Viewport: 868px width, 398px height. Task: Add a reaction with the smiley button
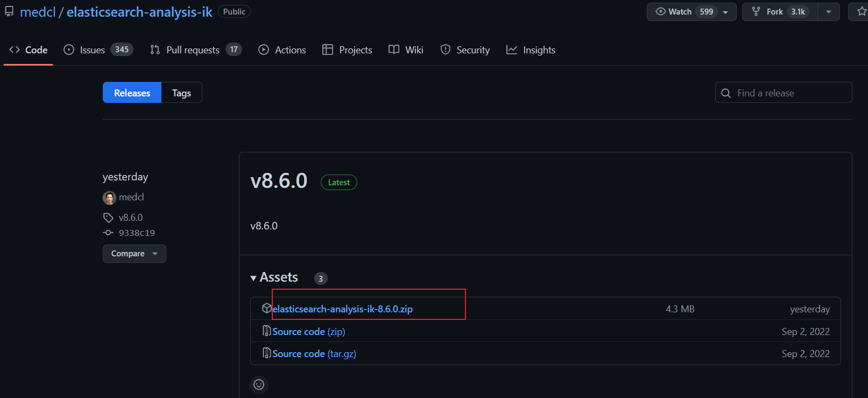click(259, 385)
